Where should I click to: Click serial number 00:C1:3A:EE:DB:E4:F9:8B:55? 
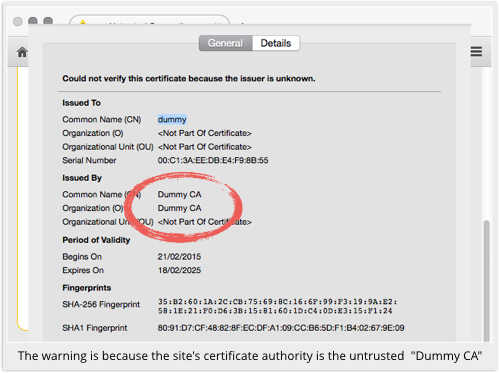pyautogui.click(x=213, y=160)
